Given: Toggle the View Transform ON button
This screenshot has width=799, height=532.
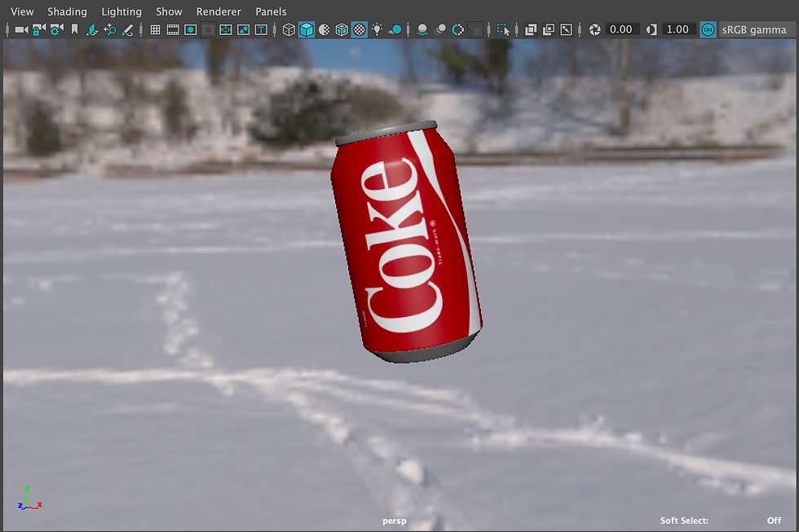Looking at the screenshot, I should 708,29.
